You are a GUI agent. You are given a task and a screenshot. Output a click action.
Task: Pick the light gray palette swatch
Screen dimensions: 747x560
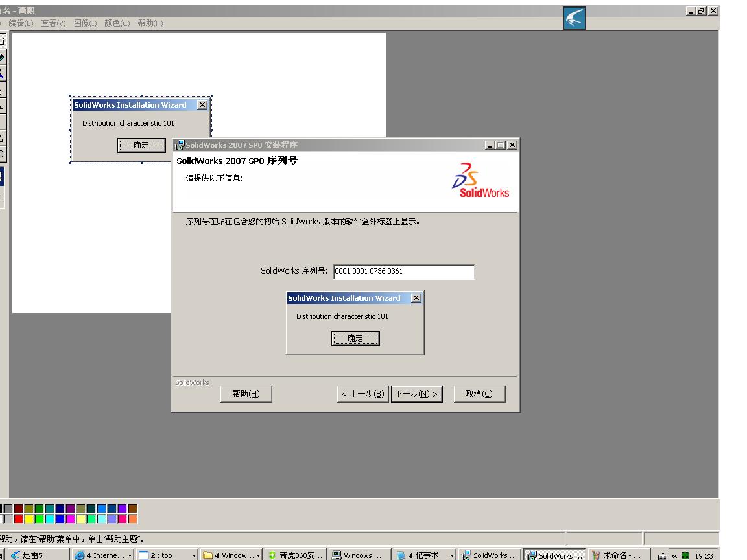coord(8,519)
